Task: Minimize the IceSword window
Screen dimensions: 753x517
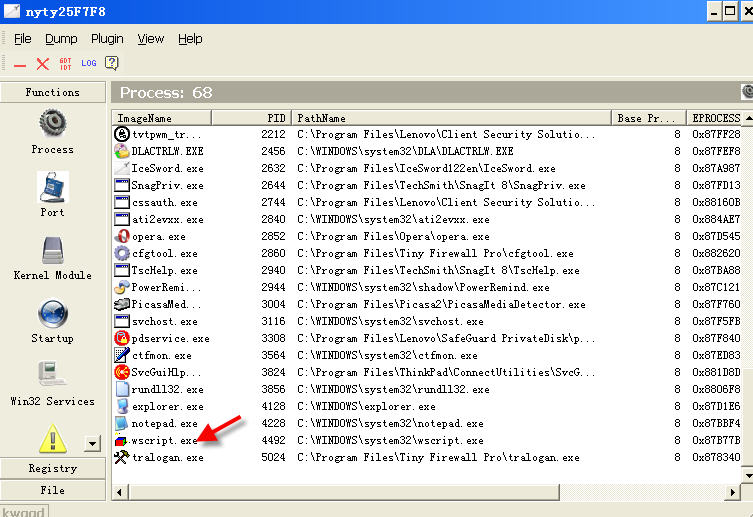Action: pyautogui.click(x=714, y=11)
